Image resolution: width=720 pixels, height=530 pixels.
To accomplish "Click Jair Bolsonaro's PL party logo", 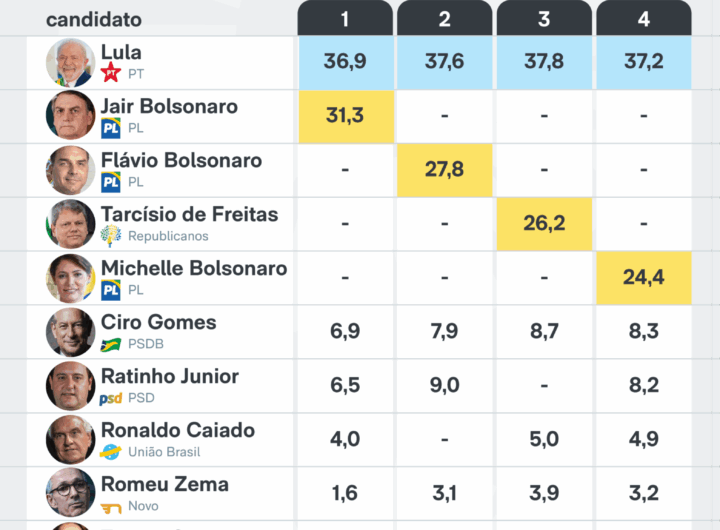I will pos(111,127).
